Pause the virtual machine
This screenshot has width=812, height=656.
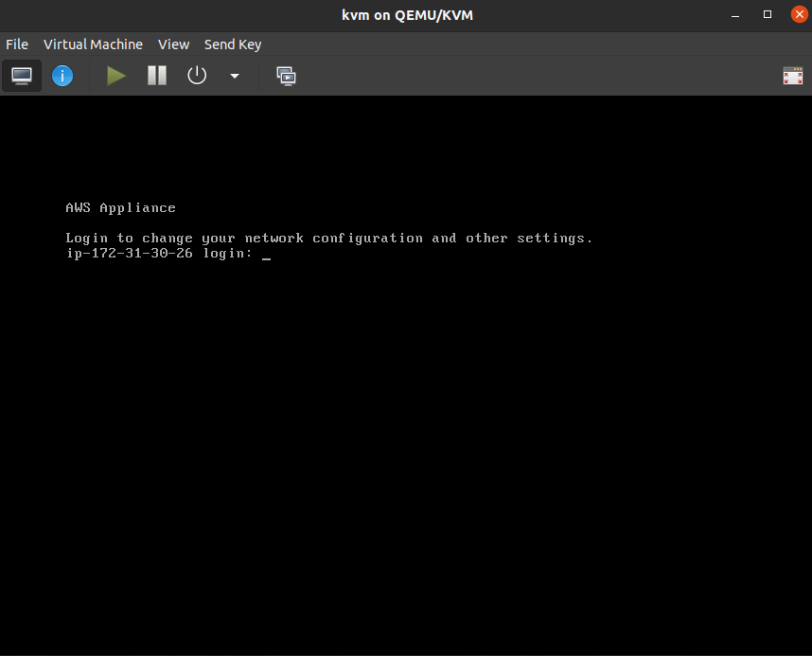(157, 76)
